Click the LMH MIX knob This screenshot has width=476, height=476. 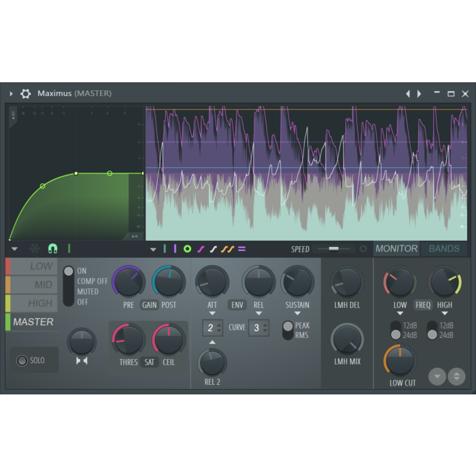coord(347,339)
